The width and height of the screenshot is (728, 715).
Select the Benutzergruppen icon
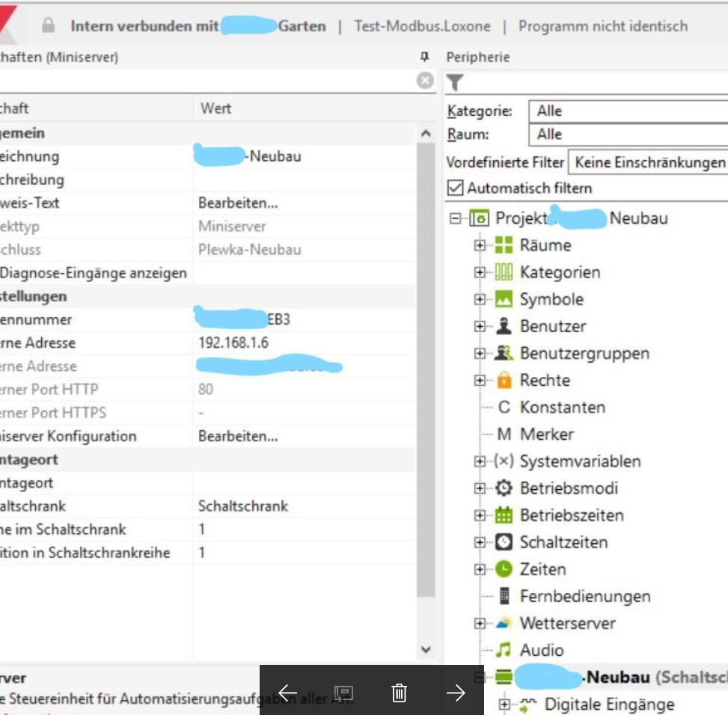pos(504,353)
